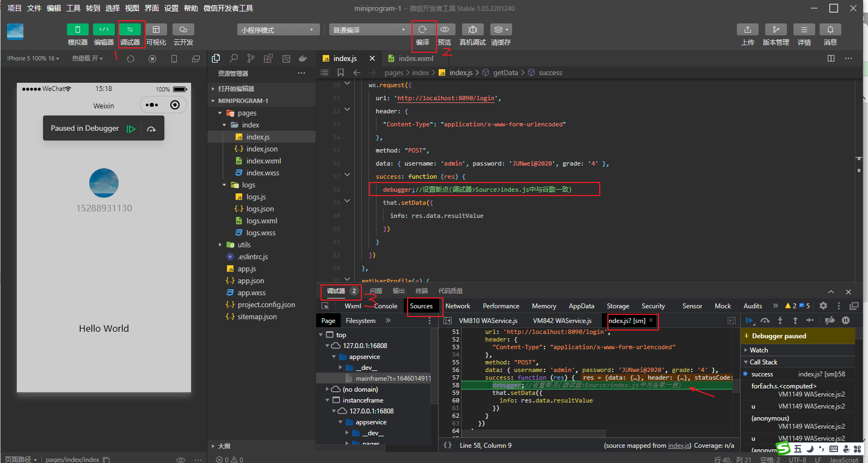The image size is (868, 463).
Task: Click the Docker whale icon
Action: [303, 58]
